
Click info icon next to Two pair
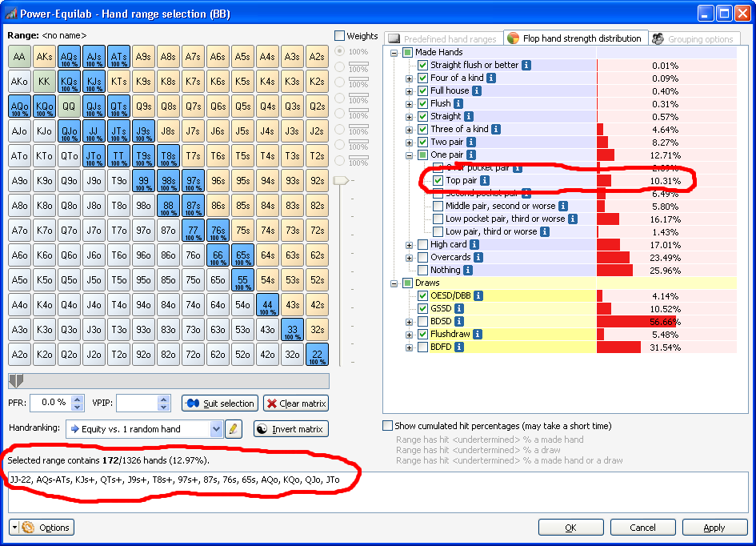click(x=471, y=143)
